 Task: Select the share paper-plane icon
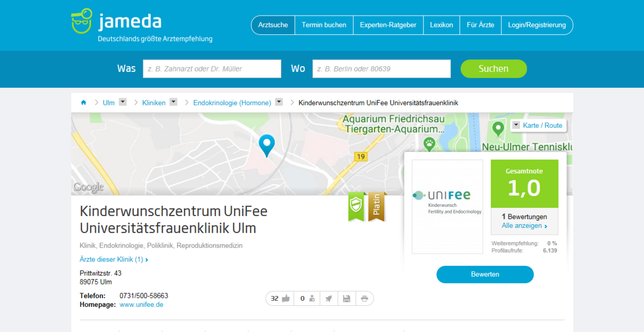pyautogui.click(x=328, y=298)
